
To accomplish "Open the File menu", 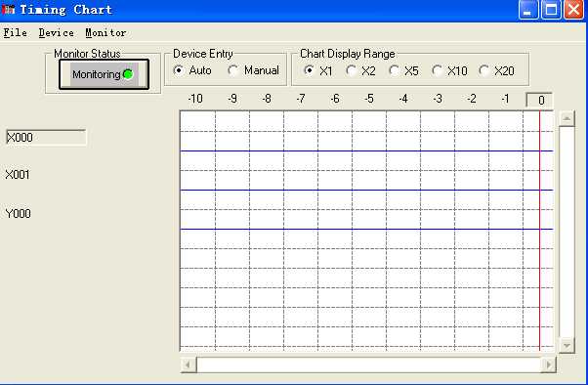I will (15, 32).
